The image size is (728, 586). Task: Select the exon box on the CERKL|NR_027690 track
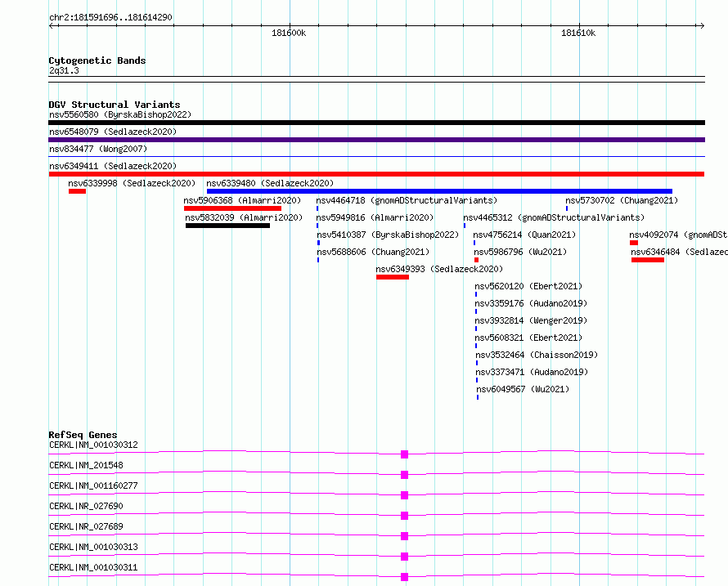click(404, 516)
